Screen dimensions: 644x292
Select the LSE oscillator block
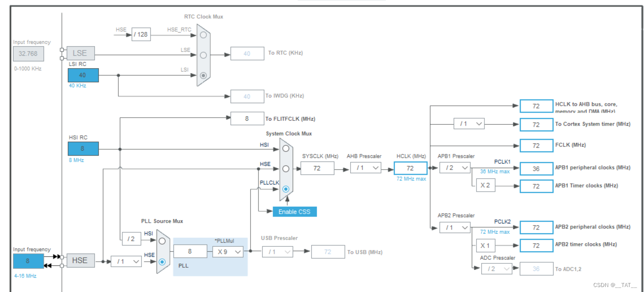[x=80, y=53]
